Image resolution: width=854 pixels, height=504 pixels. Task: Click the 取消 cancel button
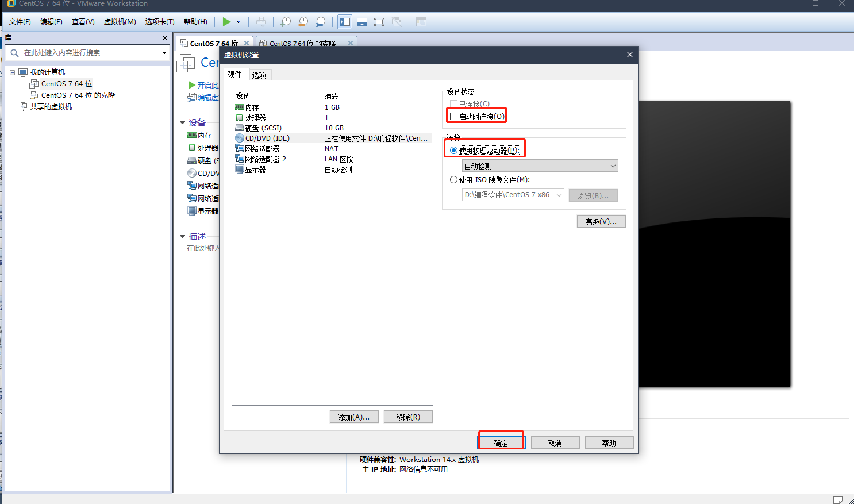click(x=555, y=443)
